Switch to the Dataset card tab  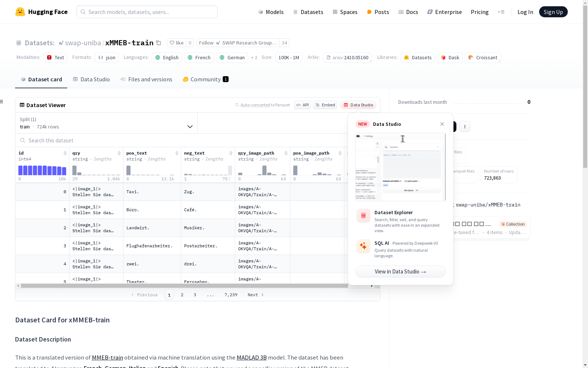coord(41,79)
